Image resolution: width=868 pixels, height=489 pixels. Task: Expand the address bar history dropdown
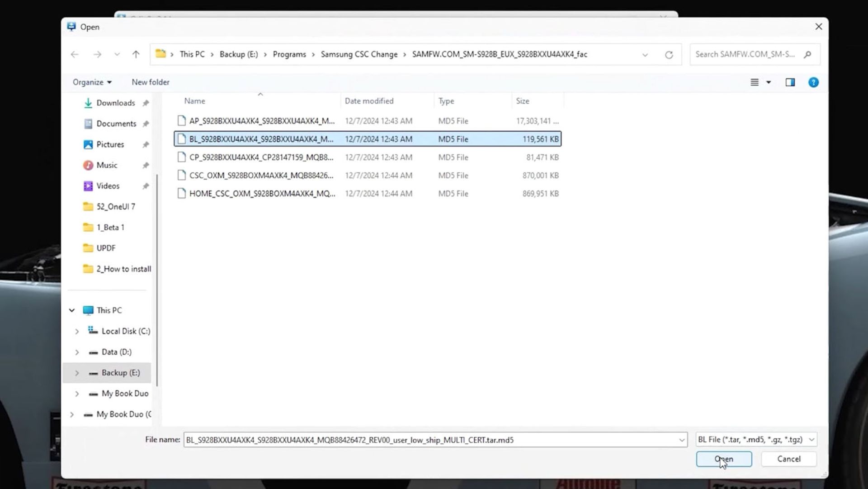(645, 55)
